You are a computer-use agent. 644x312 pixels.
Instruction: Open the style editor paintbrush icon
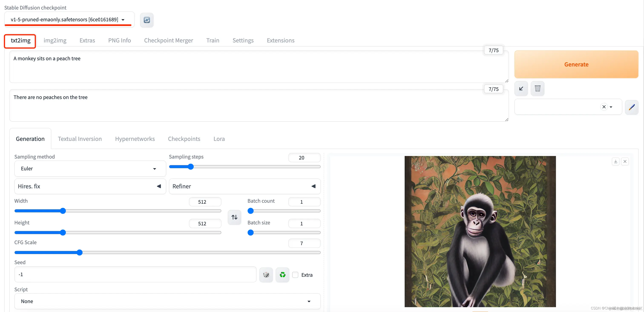click(x=631, y=107)
